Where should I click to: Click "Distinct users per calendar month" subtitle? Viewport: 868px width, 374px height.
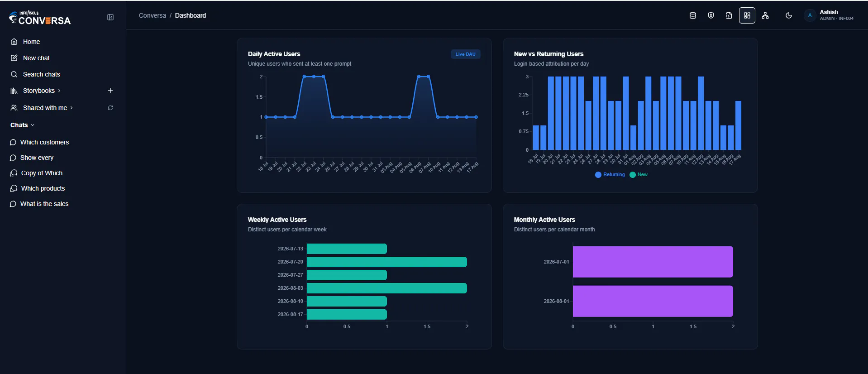[x=554, y=230]
